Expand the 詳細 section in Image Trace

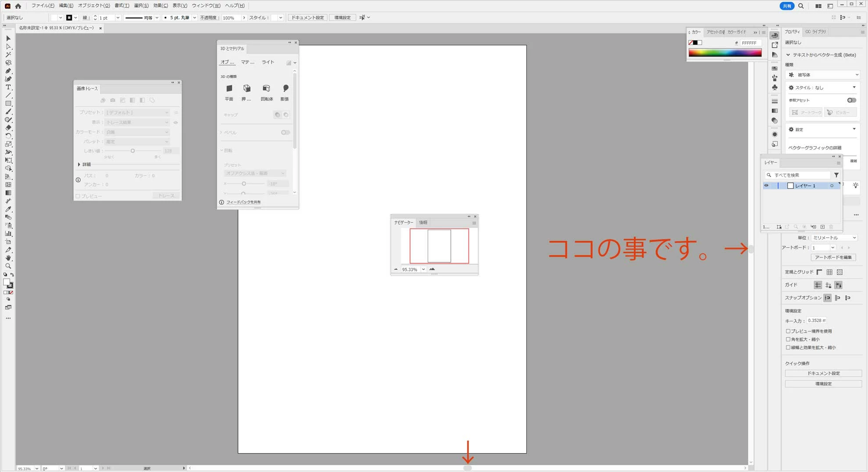click(x=79, y=164)
